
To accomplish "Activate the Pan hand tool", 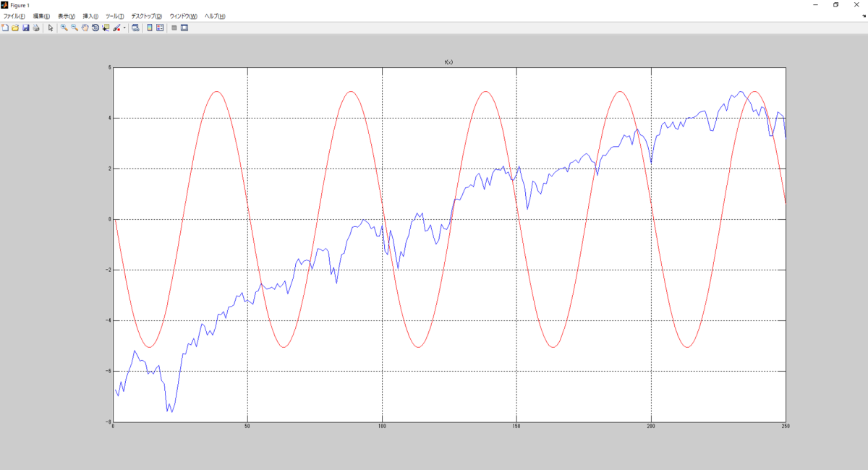I will (x=85, y=27).
